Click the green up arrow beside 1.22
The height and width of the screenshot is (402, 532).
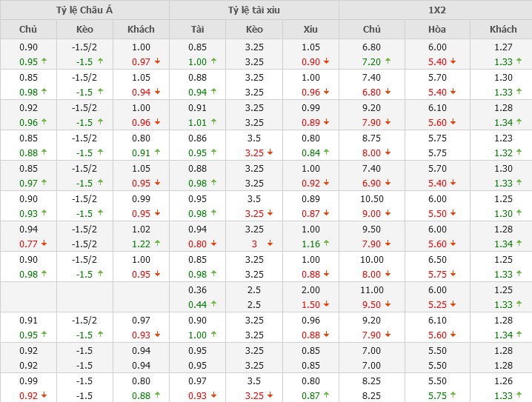pyautogui.click(x=157, y=244)
